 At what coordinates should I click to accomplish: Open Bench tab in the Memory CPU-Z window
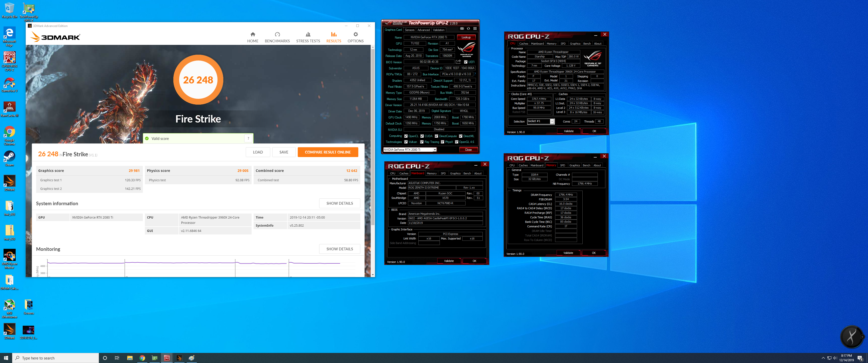tap(586, 165)
